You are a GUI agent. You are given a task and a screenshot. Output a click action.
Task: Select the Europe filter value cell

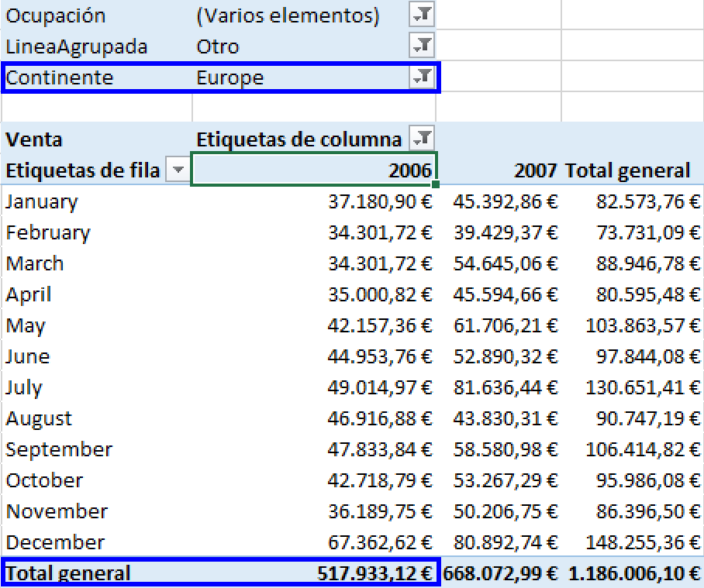[x=230, y=78]
